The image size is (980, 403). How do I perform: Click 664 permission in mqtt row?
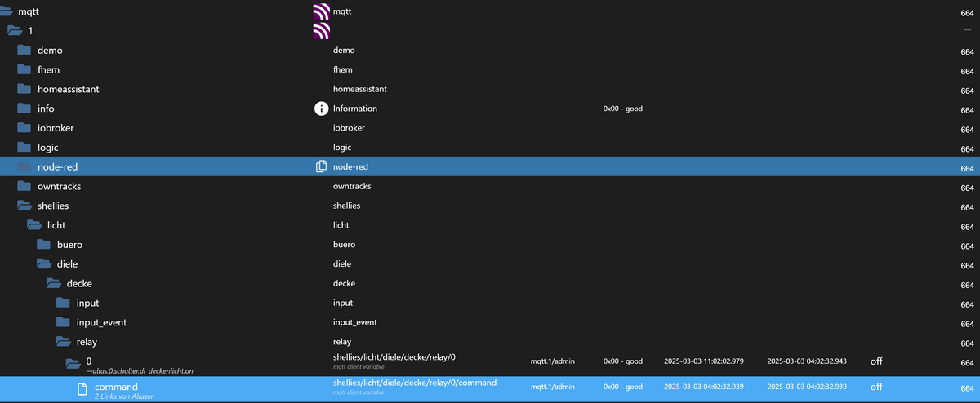click(968, 13)
